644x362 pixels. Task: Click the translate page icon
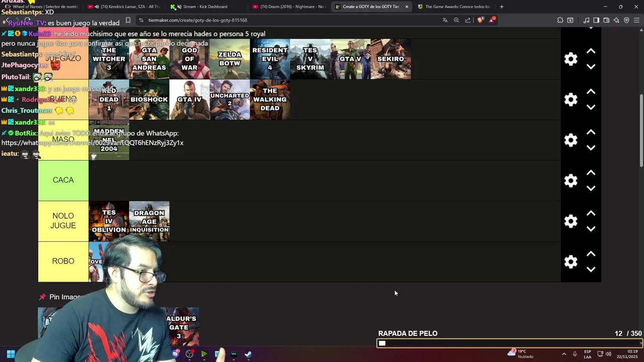pyautogui.click(x=445, y=20)
